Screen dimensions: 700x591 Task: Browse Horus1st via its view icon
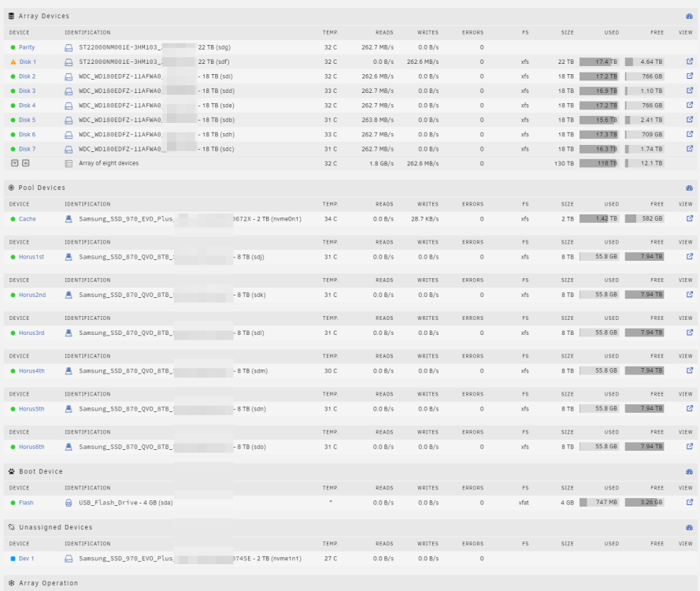pyautogui.click(x=690, y=256)
